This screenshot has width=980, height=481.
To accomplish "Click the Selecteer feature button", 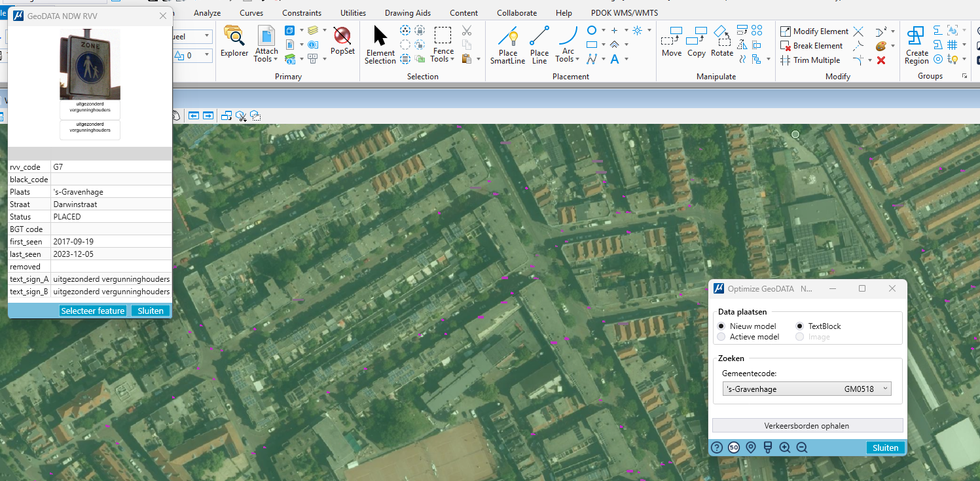I will click(93, 311).
